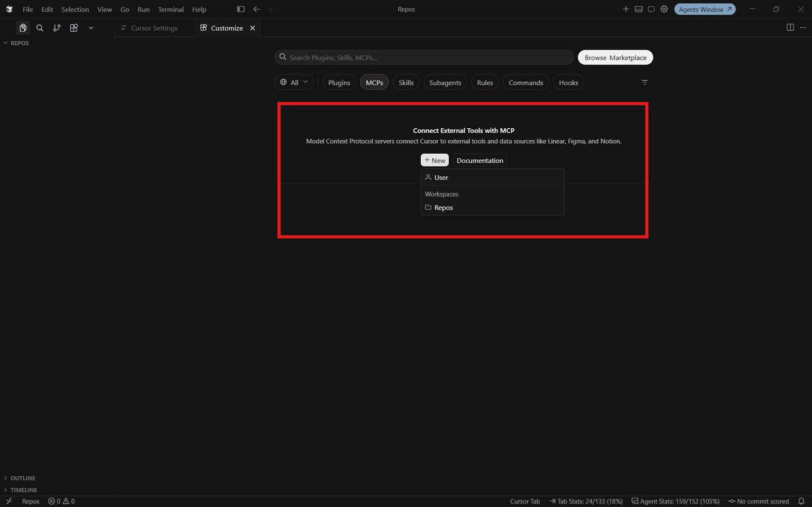
Task: Click the filter icon beside Hooks
Action: (644, 82)
